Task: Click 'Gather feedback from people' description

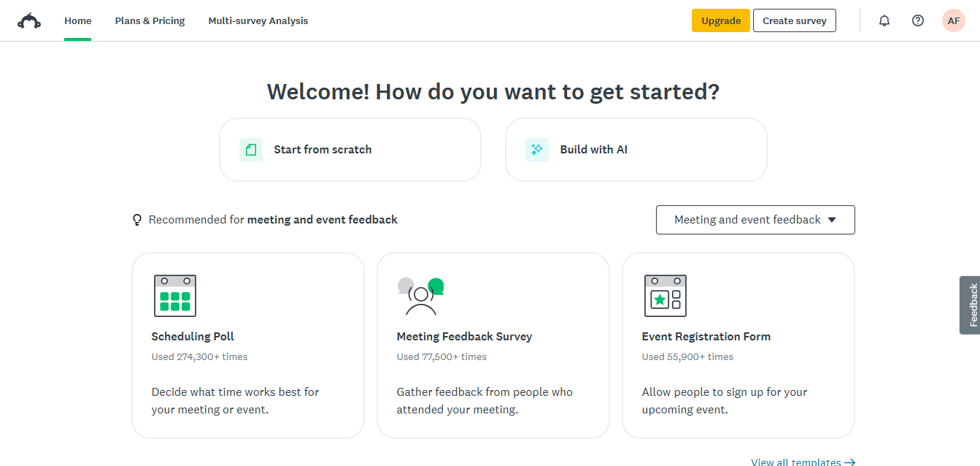Action: coord(485,401)
